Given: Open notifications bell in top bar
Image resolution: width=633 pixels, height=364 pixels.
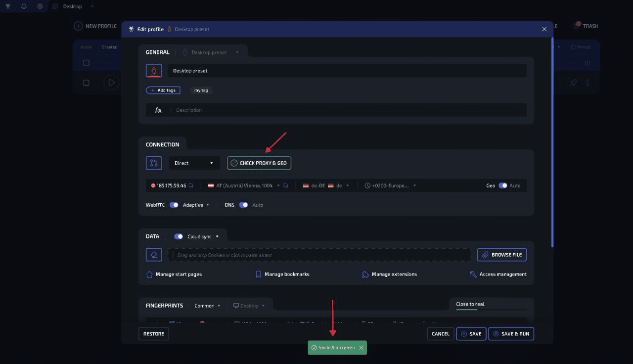Looking at the screenshot, I should pos(24,6).
